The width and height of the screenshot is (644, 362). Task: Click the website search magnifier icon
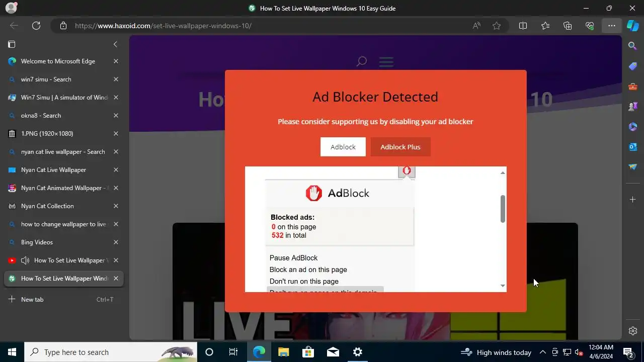click(361, 61)
